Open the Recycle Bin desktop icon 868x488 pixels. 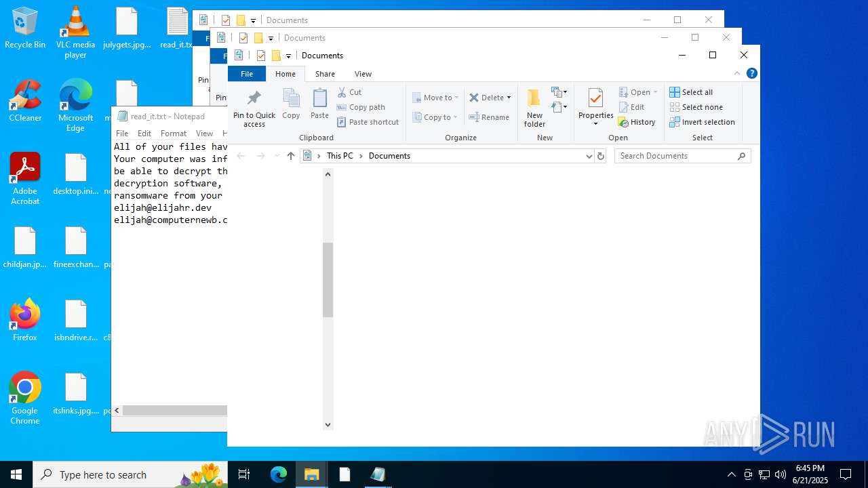coord(25,28)
